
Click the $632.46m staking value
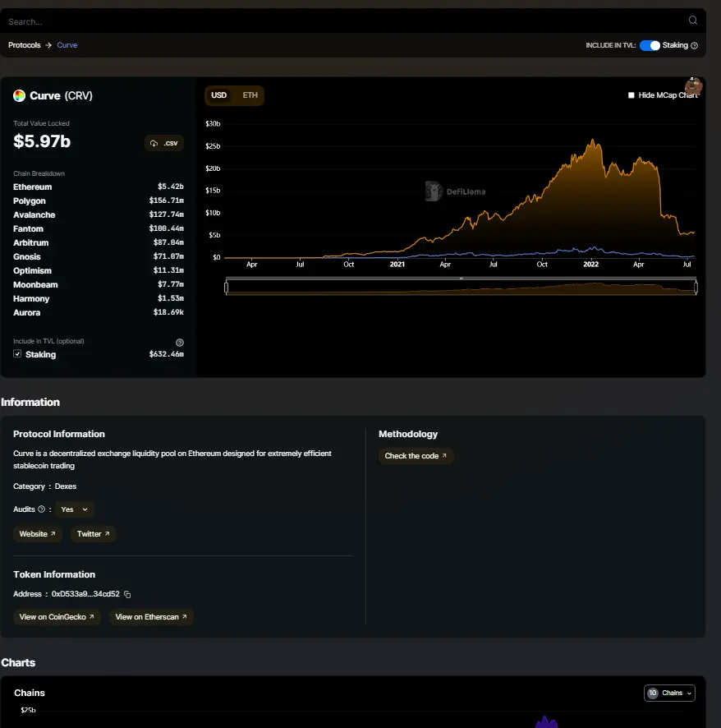[x=167, y=354]
